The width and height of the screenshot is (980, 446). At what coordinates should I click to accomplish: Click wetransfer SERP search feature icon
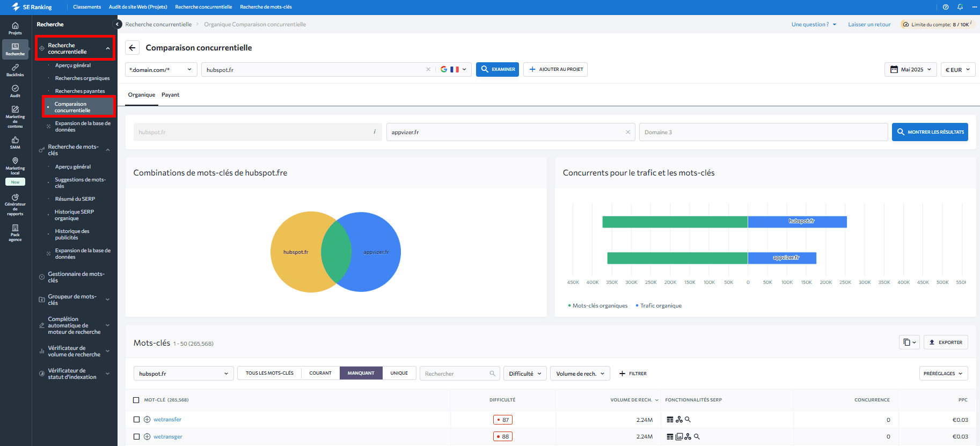[x=688, y=420]
